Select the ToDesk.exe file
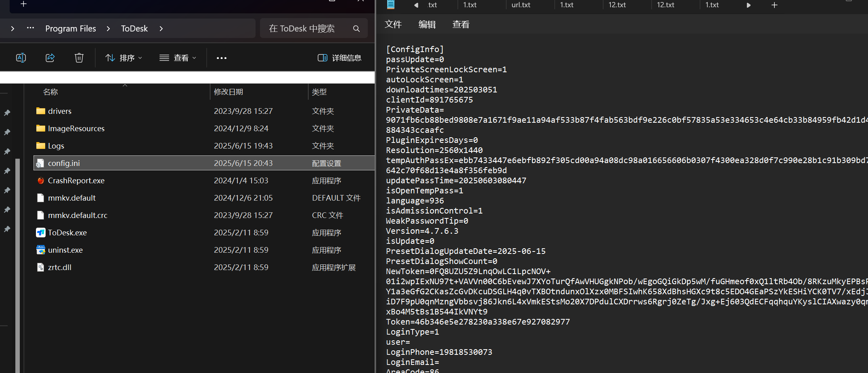Screen dimensions: 868x373 pyautogui.click(x=67, y=233)
